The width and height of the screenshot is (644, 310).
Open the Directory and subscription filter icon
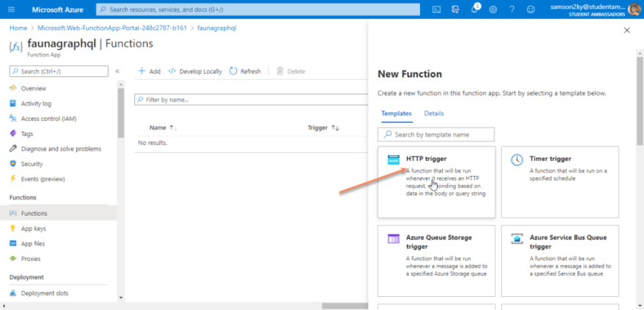point(455,10)
